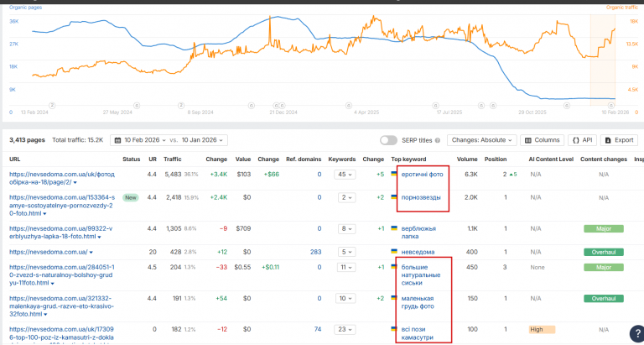Sort by the Volume column header
Screen dimensions: 644x345
click(x=467, y=159)
